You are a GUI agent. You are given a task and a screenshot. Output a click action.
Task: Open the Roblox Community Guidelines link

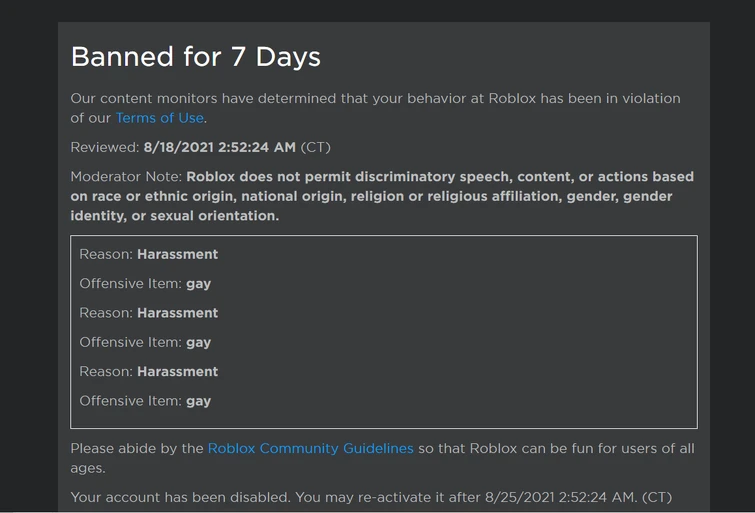tap(311, 448)
